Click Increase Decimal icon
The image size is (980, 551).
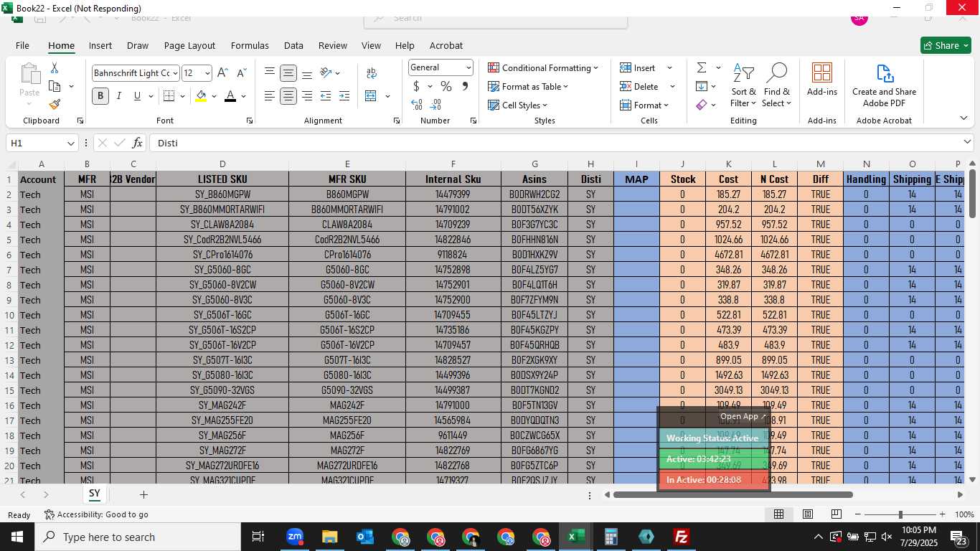(x=417, y=105)
